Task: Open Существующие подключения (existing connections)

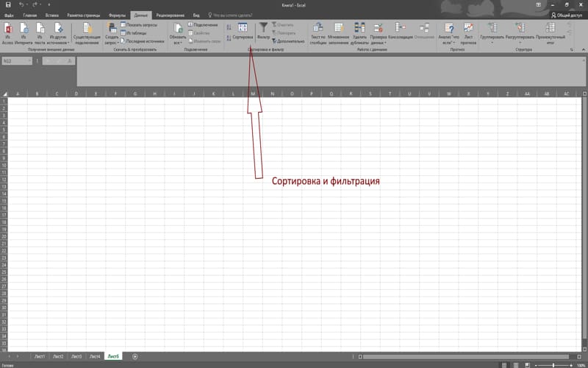Action: tap(87, 33)
